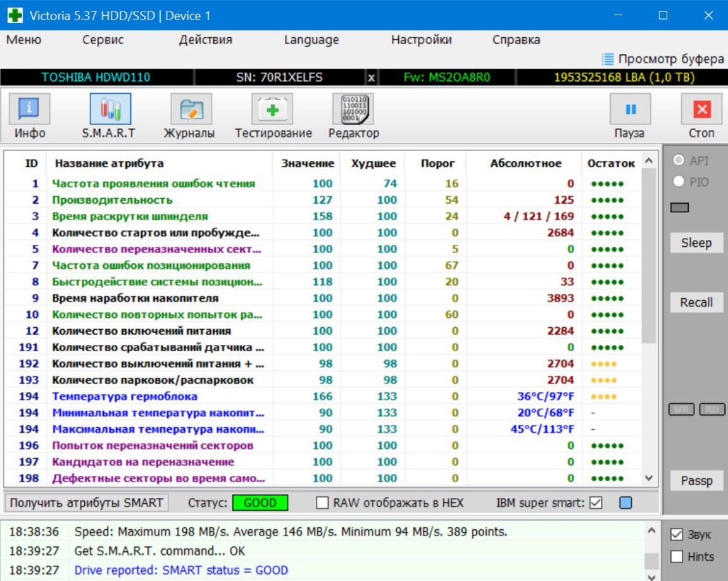The height and width of the screenshot is (581, 728).
Task: Enable the Hints checkbox
Action: tap(677, 557)
